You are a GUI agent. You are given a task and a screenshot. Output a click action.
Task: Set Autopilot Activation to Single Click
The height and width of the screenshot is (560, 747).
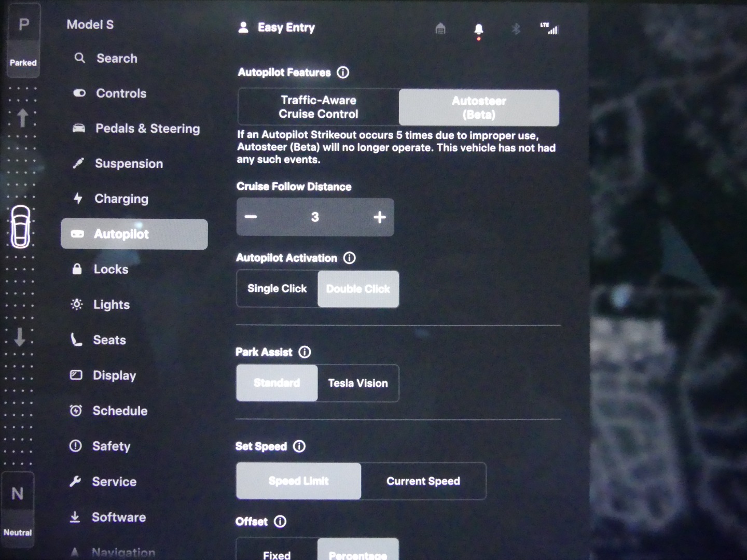point(277,289)
